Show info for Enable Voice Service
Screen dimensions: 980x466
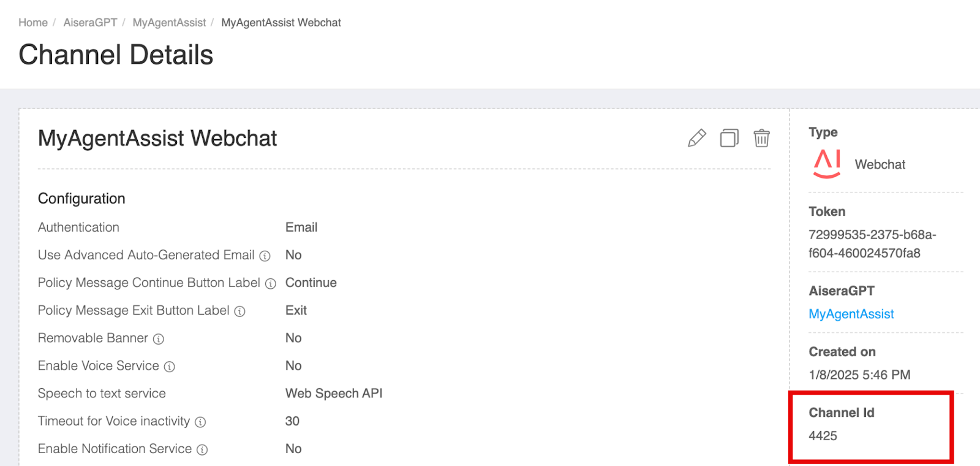coord(170,367)
